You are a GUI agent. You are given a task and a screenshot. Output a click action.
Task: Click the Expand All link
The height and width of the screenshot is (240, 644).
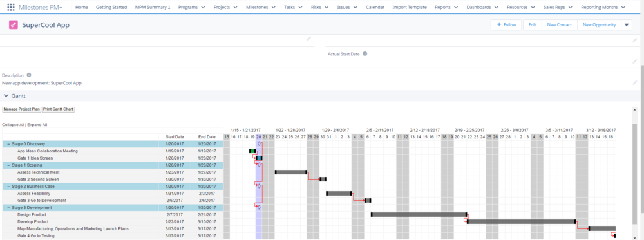click(x=37, y=124)
